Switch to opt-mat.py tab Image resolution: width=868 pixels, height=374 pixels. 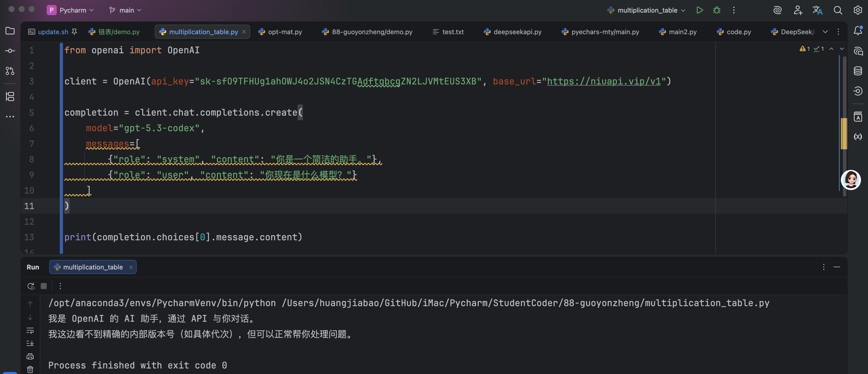pos(280,32)
